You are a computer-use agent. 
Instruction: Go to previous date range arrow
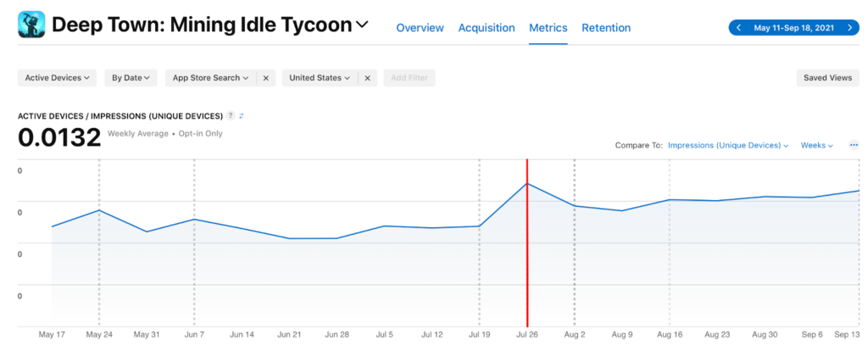[738, 28]
